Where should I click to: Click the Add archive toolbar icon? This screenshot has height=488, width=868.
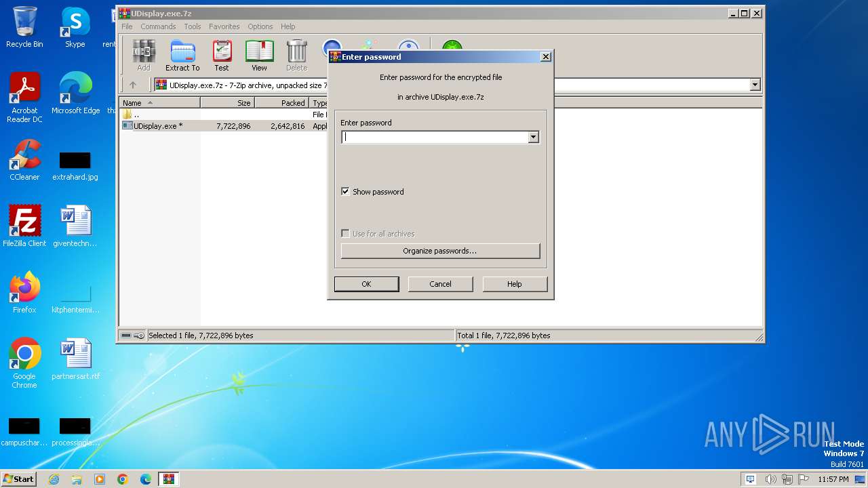144,56
